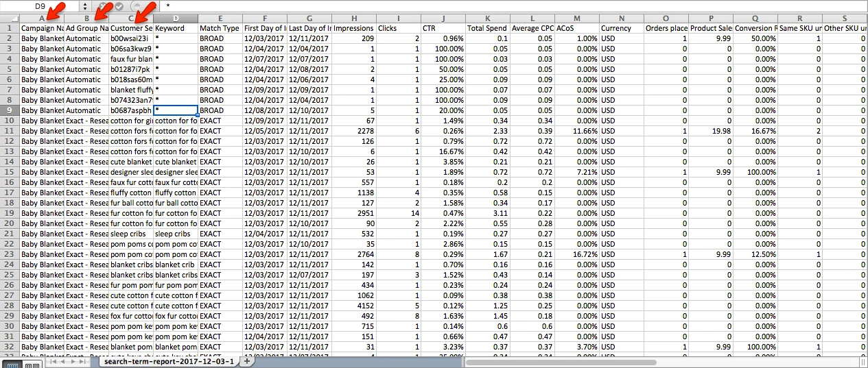Add a new sheet with the plus button

click(x=246, y=362)
